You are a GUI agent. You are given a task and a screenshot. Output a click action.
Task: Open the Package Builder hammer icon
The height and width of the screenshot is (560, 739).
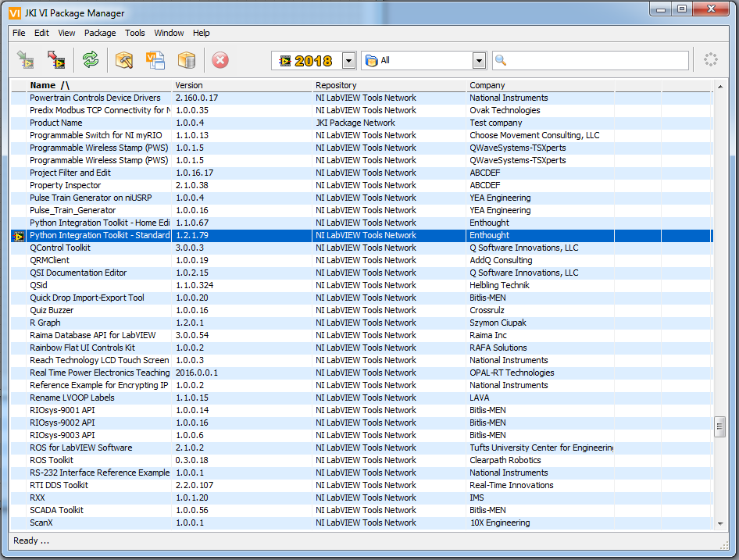124,60
